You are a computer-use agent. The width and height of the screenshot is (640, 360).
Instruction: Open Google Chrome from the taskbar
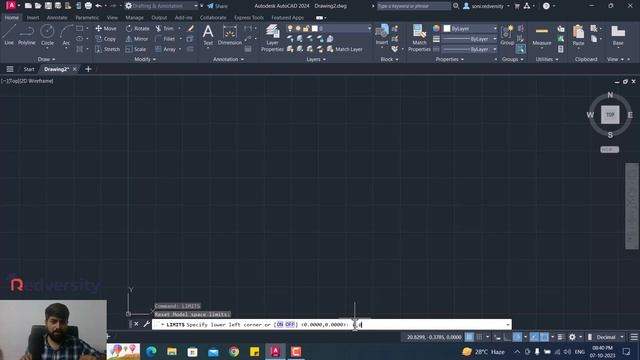234,351
